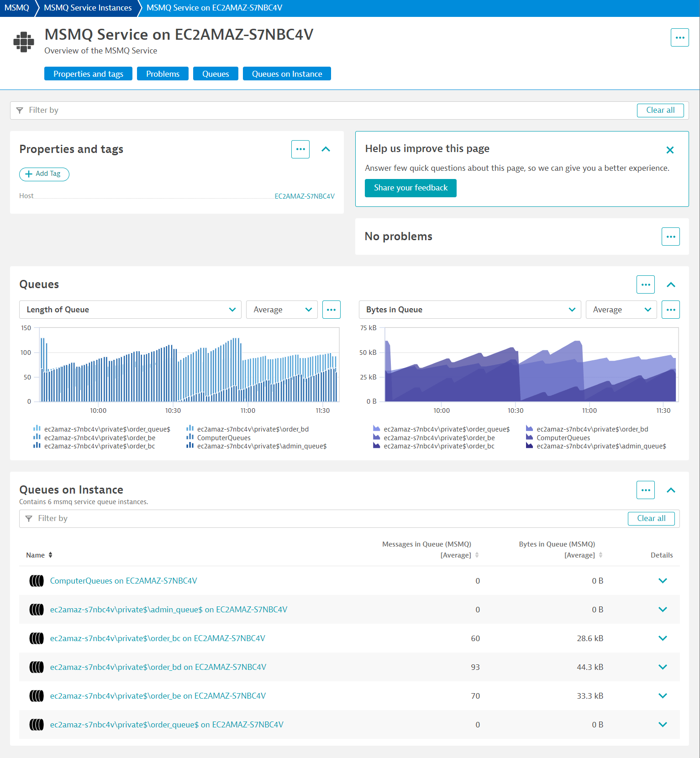Close the Help us improve banner

[670, 150]
